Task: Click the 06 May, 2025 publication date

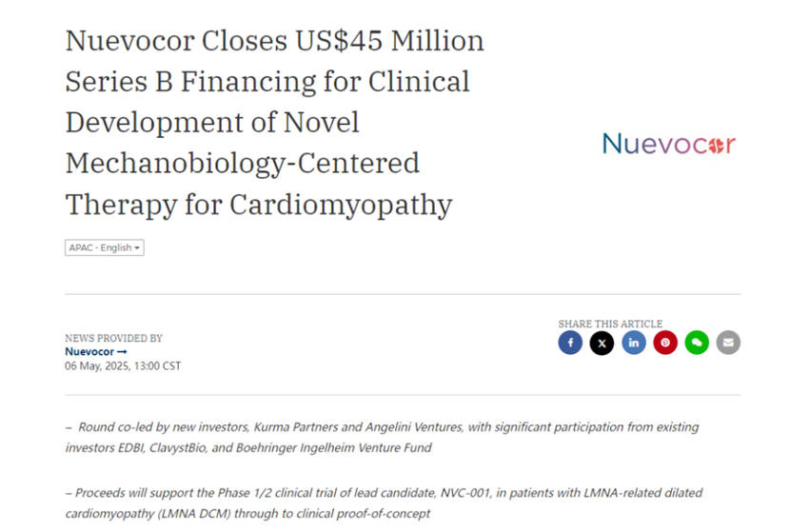Action: [x=123, y=365]
